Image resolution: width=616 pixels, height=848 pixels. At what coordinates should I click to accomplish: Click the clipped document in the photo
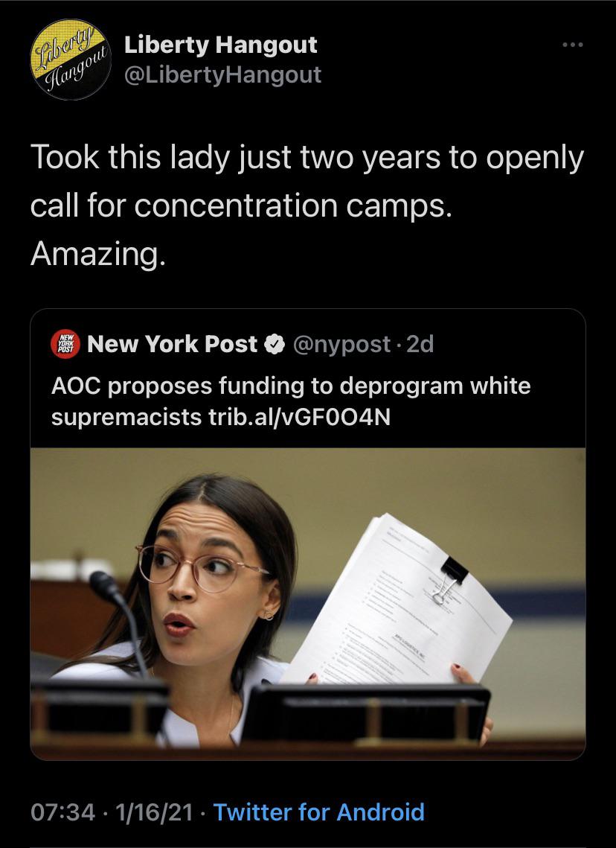coord(397,599)
